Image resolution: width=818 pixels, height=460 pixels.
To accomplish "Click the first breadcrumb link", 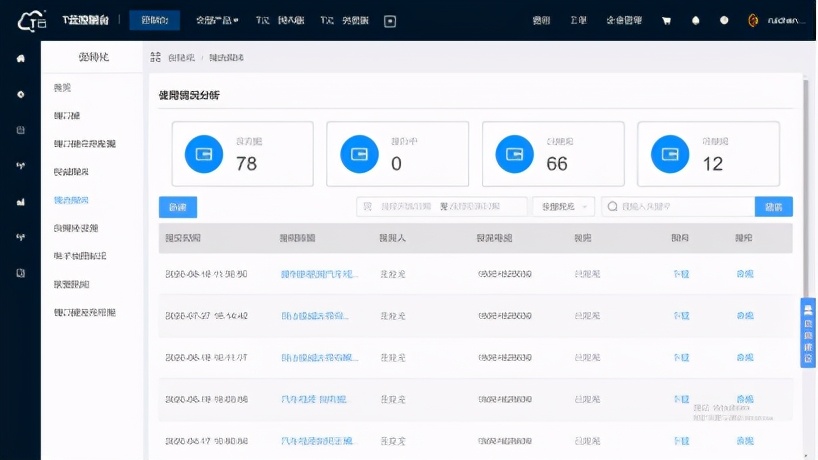I will pos(181,57).
